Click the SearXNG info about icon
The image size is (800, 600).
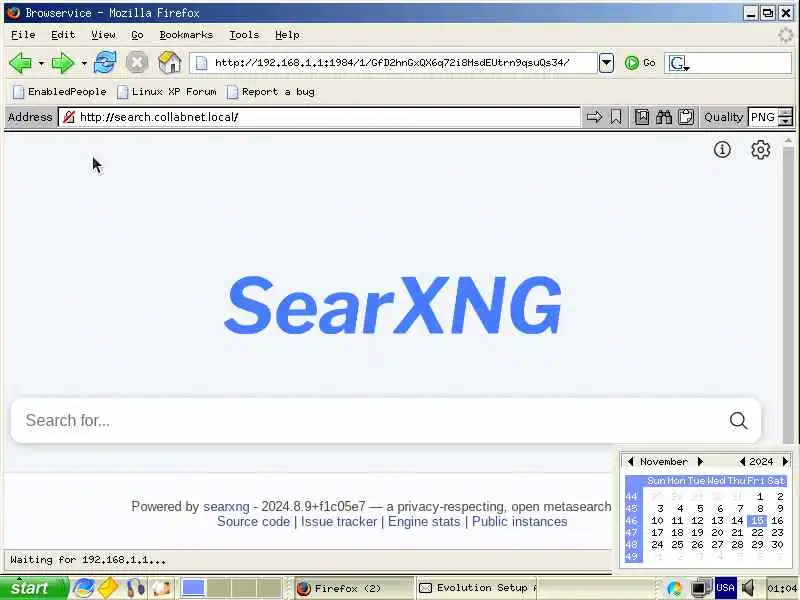tap(722, 149)
